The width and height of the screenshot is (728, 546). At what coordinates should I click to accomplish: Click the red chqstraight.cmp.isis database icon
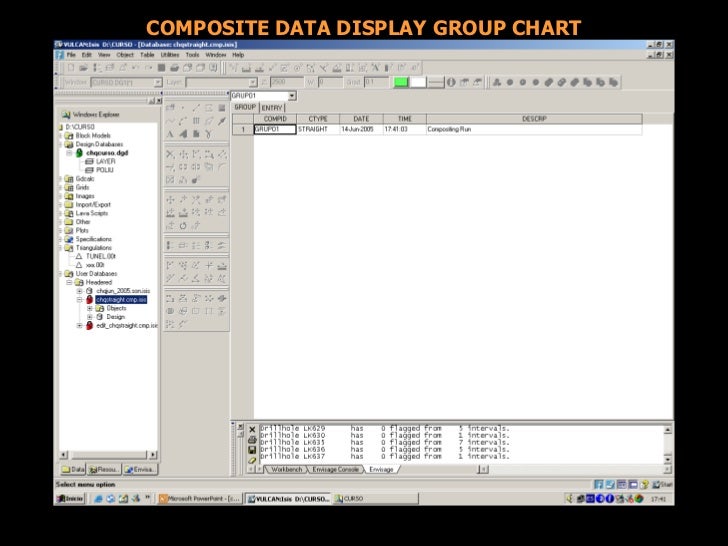point(89,299)
